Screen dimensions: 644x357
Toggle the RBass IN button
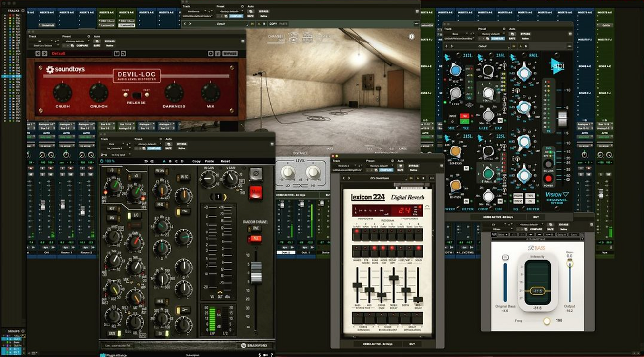(x=505, y=257)
